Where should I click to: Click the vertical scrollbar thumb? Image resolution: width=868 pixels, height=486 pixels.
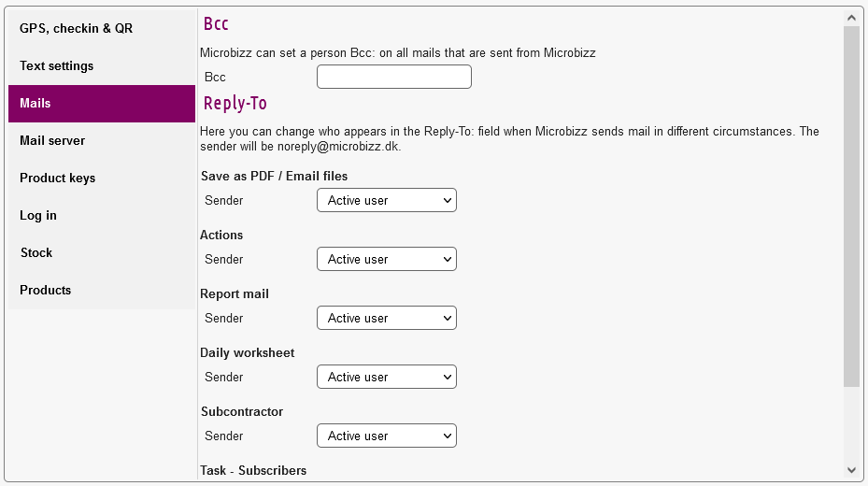(x=851, y=206)
